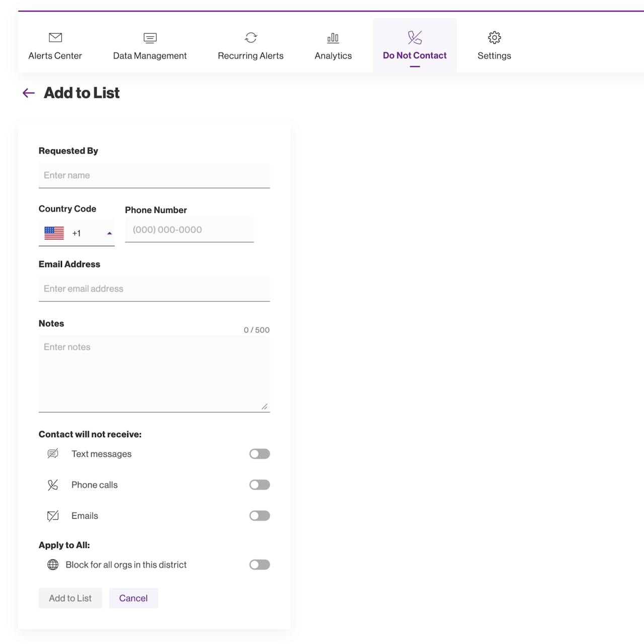This screenshot has height=644, width=644.
Task: Turn on the Emails block toggle
Action: click(260, 516)
